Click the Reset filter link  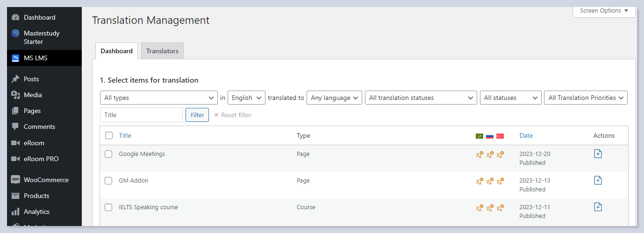[x=233, y=115]
